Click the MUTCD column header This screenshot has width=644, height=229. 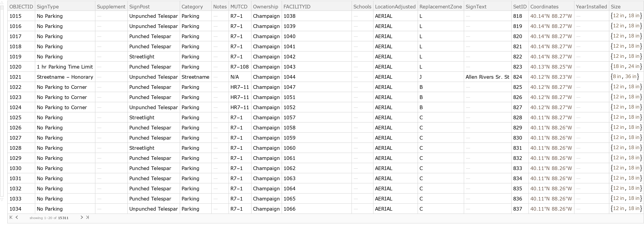[x=239, y=7]
